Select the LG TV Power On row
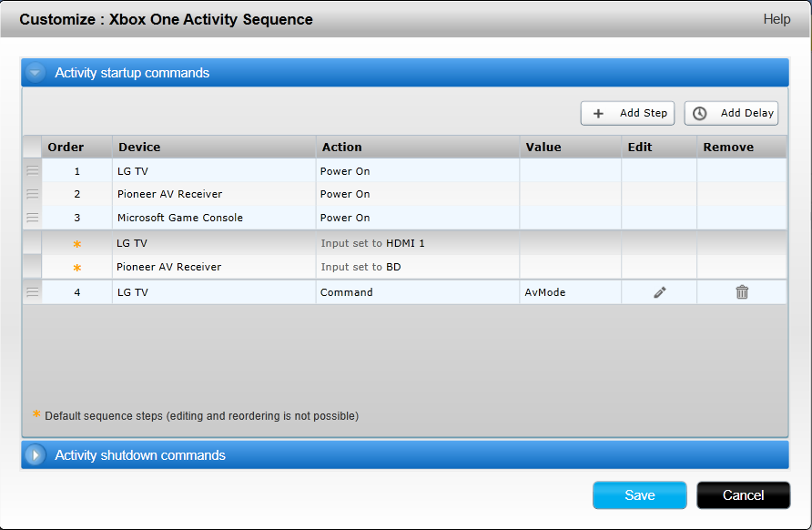The width and height of the screenshot is (812, 530). [x=344, y=170]
